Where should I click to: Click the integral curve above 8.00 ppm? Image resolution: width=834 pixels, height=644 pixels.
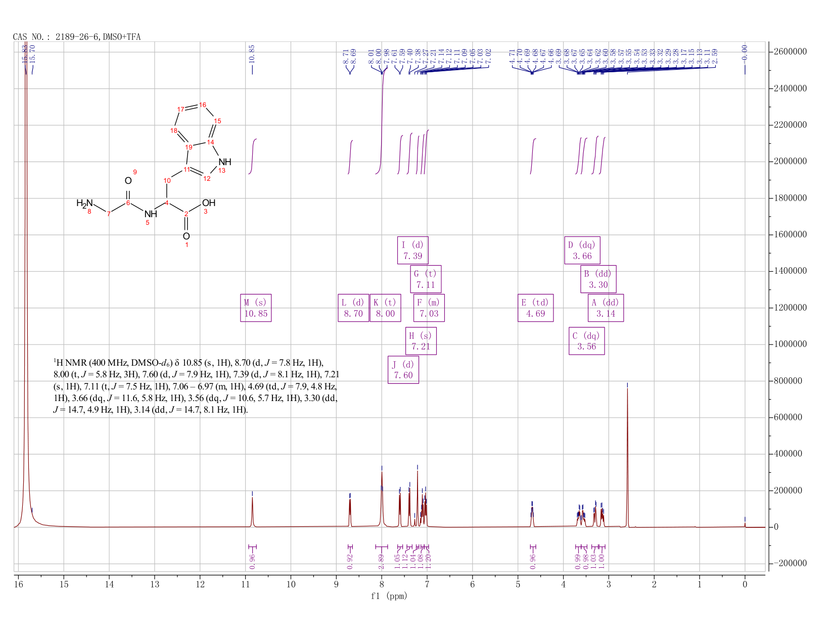[382, 121]
